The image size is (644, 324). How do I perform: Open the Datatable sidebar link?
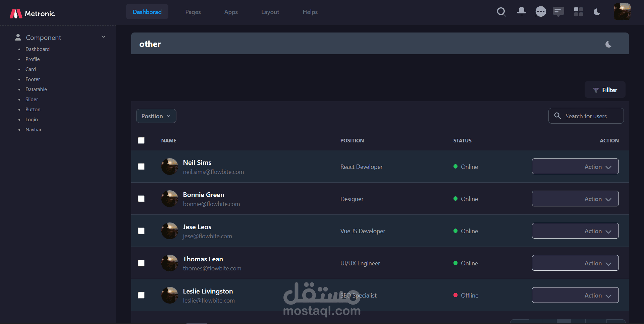pyautogui.click(x=36, y=89)
